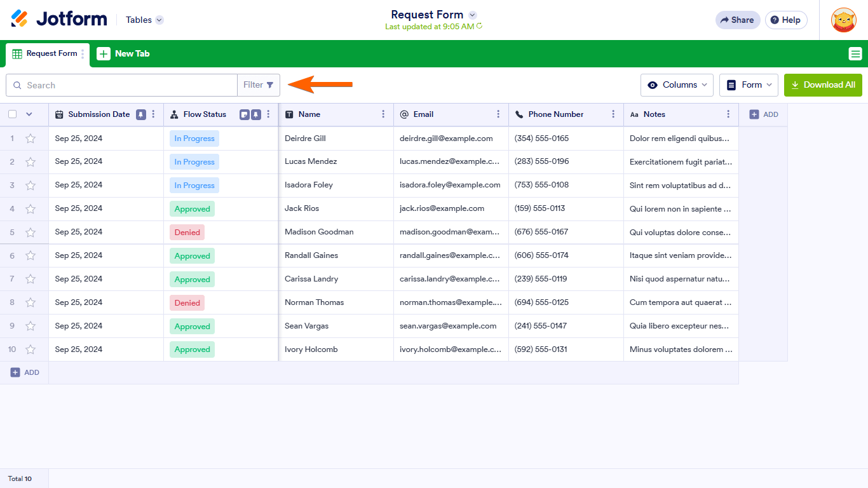Open Name column three-dot options menu
This screenshot has height=488, width=868.
tap(383, 114)
